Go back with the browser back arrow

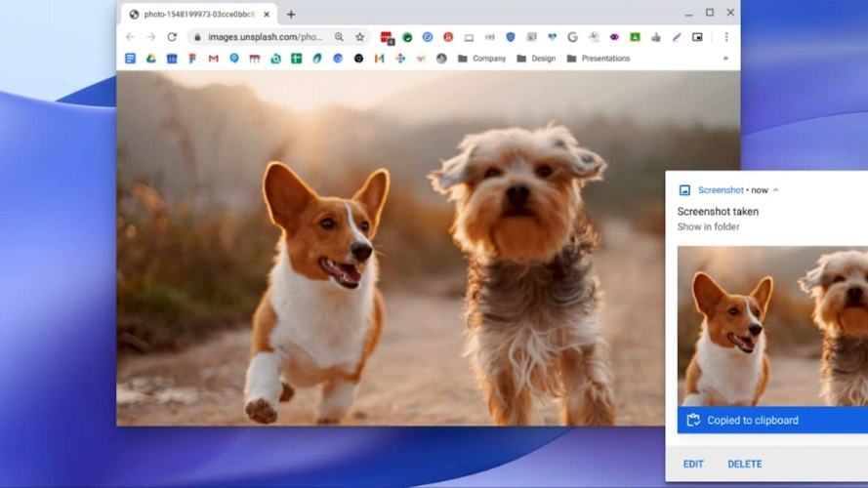pos(130,37)
